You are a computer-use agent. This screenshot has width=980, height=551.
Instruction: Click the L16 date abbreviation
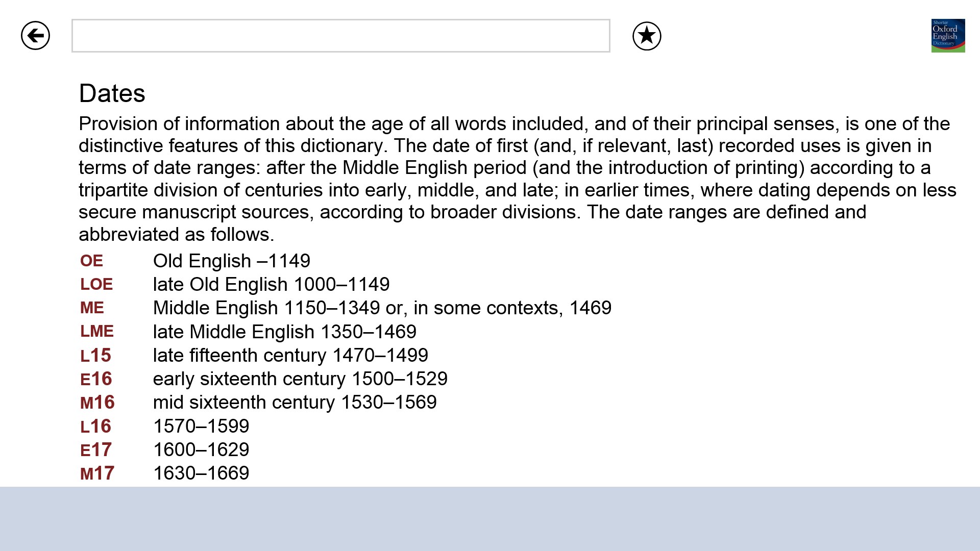(x=95, y=427)
